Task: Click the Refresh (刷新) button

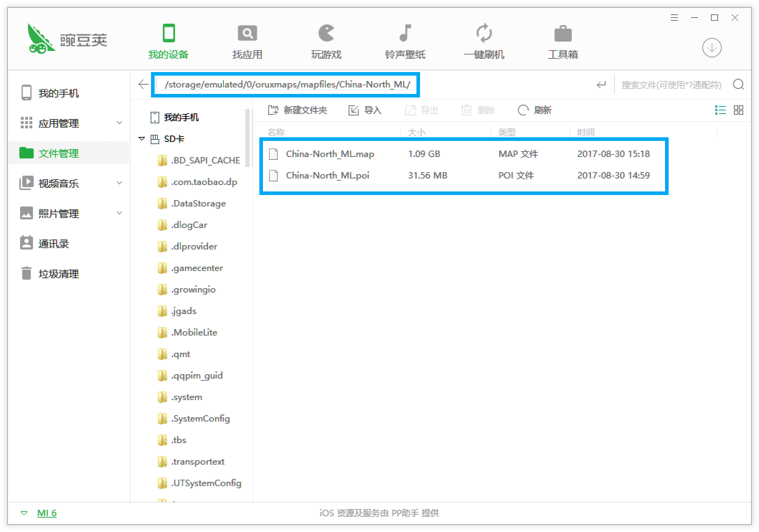Action: pyautogui.click(x=534, y=110)
